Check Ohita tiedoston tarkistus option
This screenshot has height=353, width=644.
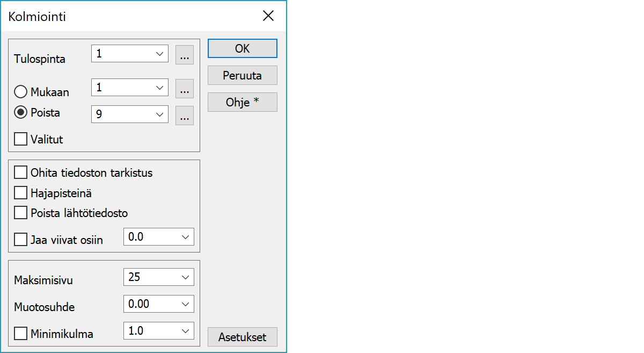(x=21, y=172)
